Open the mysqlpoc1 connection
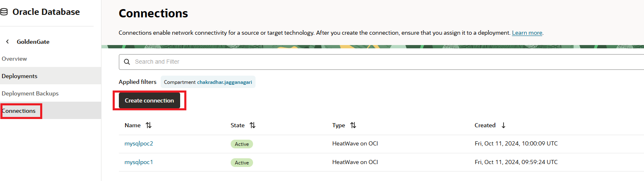The image size is (644, 181). coord(139,162)
